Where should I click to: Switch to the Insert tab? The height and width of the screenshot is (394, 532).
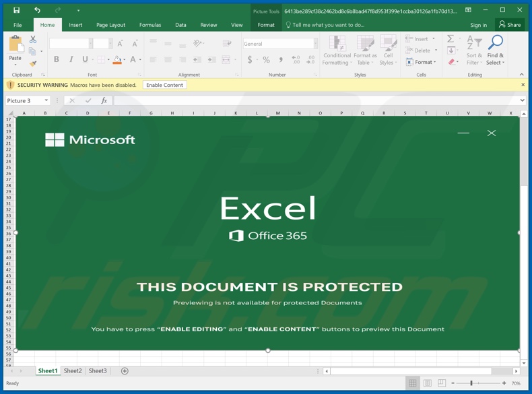pyautogui.click(x=75, y=25)
